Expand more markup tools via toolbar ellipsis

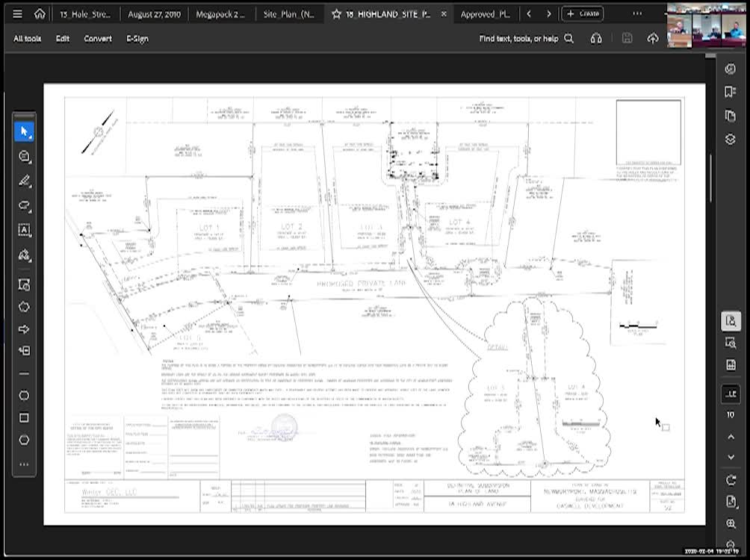pyautogui.click(x=24, y=464)
